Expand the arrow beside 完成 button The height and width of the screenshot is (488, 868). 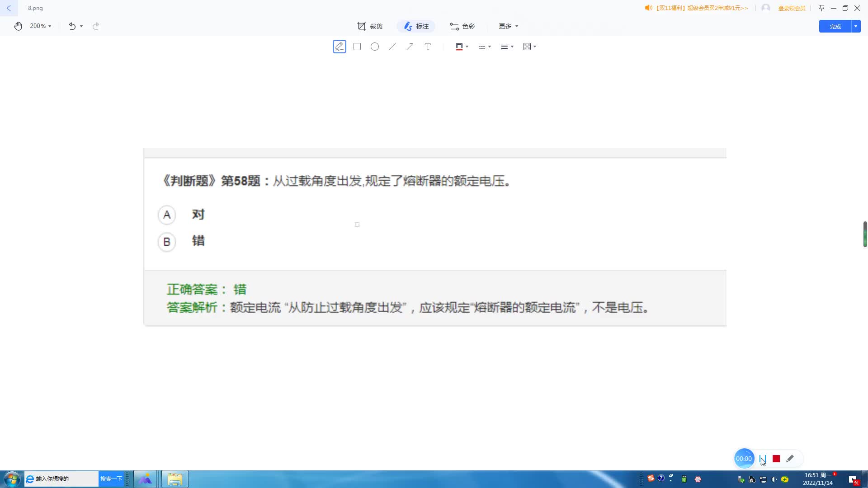(856, 26)
